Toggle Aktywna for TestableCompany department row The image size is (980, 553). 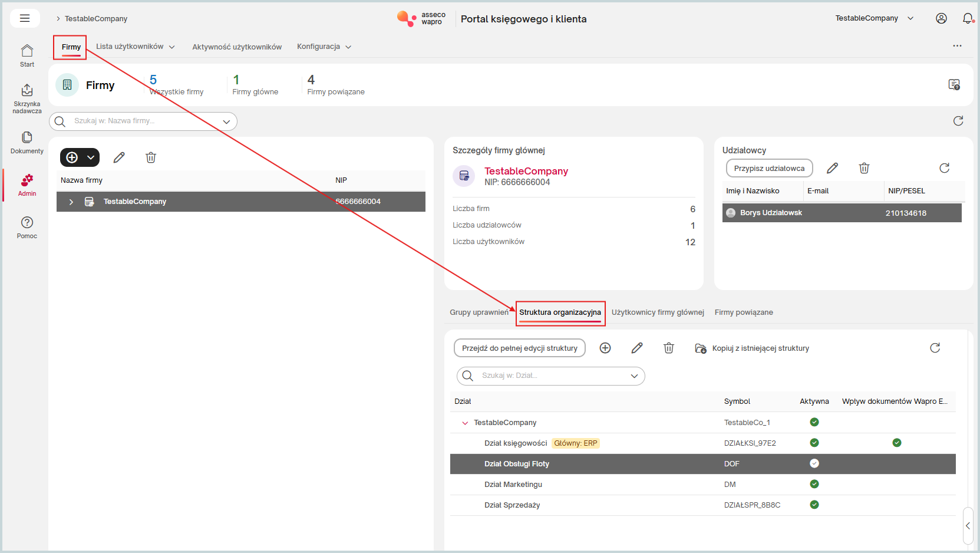pyautogui.click(x=814, y=422)
